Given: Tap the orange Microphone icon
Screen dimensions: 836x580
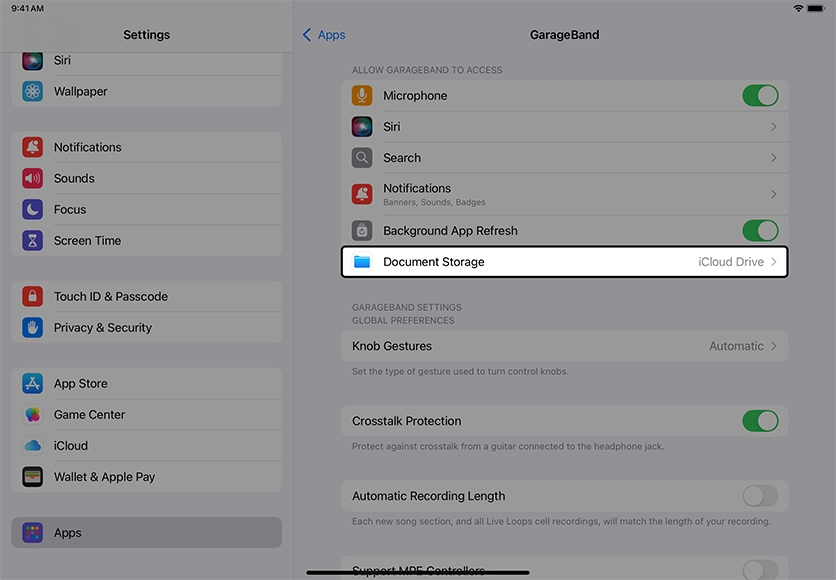Looking at the screenshot, I should pos(362,96).
